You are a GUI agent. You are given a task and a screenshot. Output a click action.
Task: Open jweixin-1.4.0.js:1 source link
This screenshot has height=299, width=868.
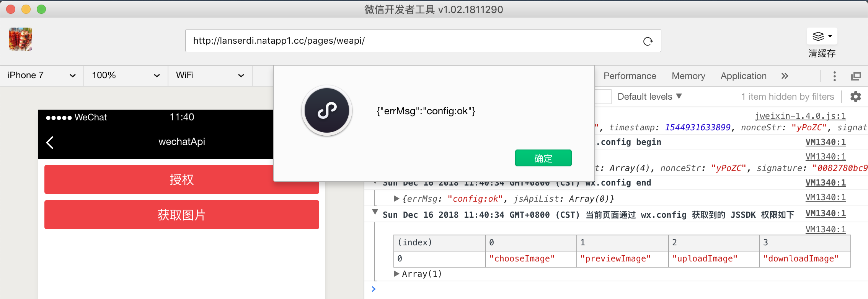(x=800, y=116)
